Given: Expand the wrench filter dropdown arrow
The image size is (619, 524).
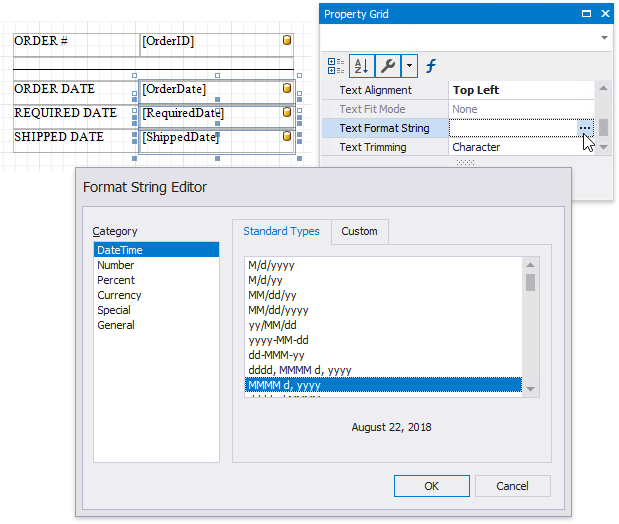Looking at the screenshot, I should pos(409,66).
